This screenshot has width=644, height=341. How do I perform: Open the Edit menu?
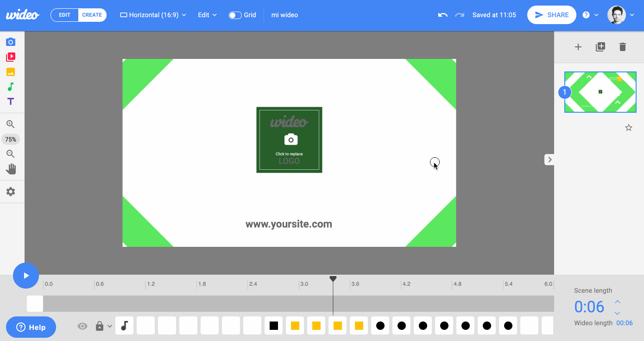(x=208, y=15)
